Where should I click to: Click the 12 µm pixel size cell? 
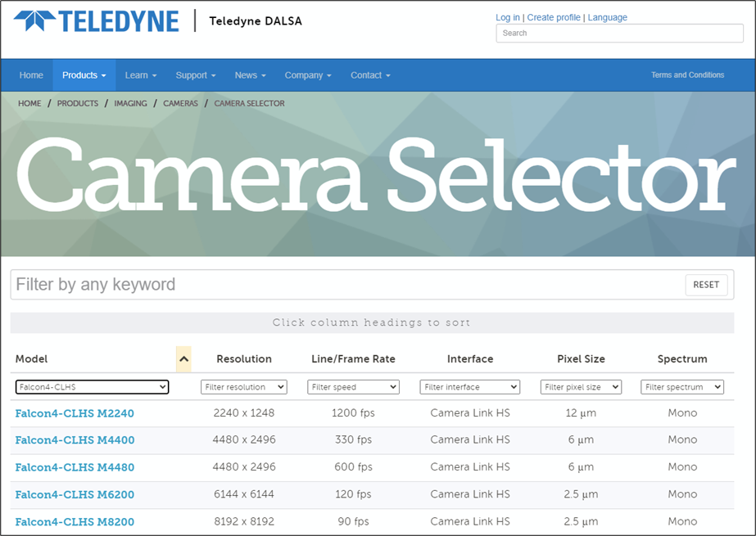[x=581, y=412]
